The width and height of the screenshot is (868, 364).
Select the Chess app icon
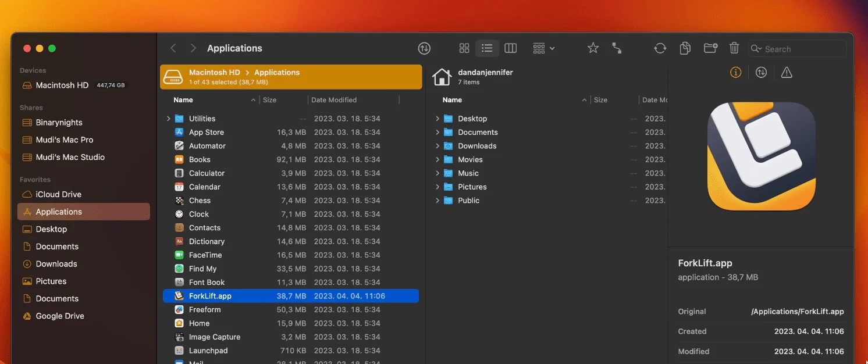click(x=179, y=201)
